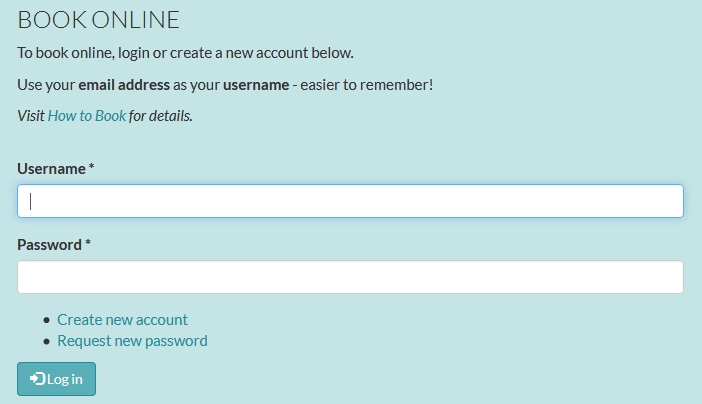Click the bold "email address" text
The image size is (702, 404).
pyautogui.click(x=124, y=85)
